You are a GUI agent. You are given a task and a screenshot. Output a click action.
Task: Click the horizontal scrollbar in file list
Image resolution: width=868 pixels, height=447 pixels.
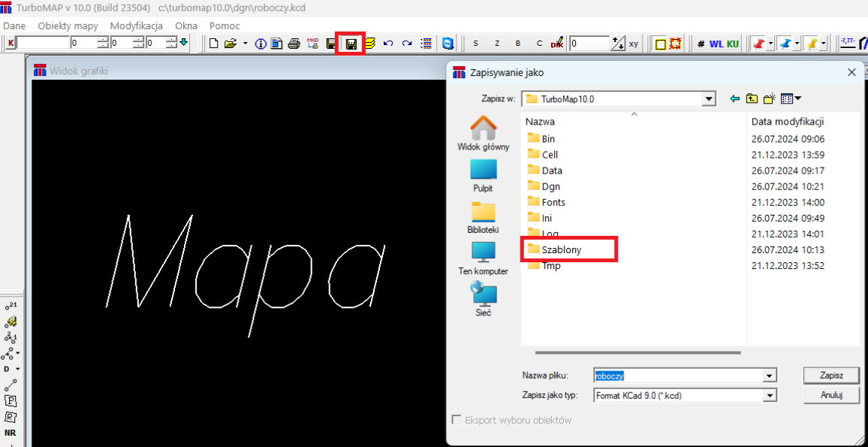coord(637,352)
